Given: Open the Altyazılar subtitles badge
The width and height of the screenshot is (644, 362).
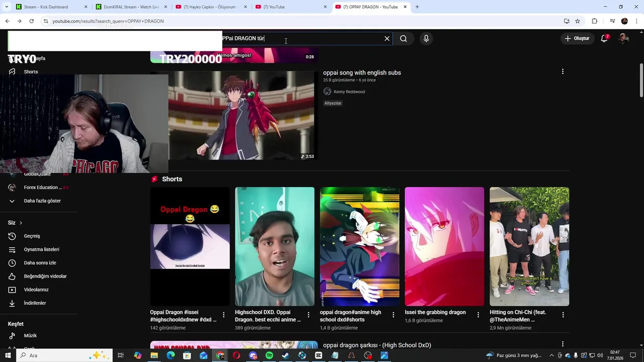Looking at the screenshot, I should pyautogui.click(x=333, y=103).
